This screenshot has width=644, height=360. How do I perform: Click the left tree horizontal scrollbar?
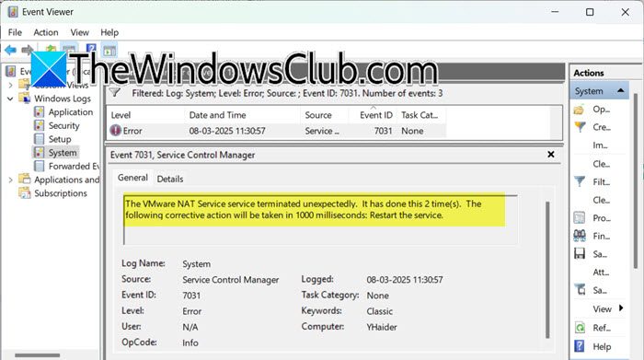click(x=38, y=354)
